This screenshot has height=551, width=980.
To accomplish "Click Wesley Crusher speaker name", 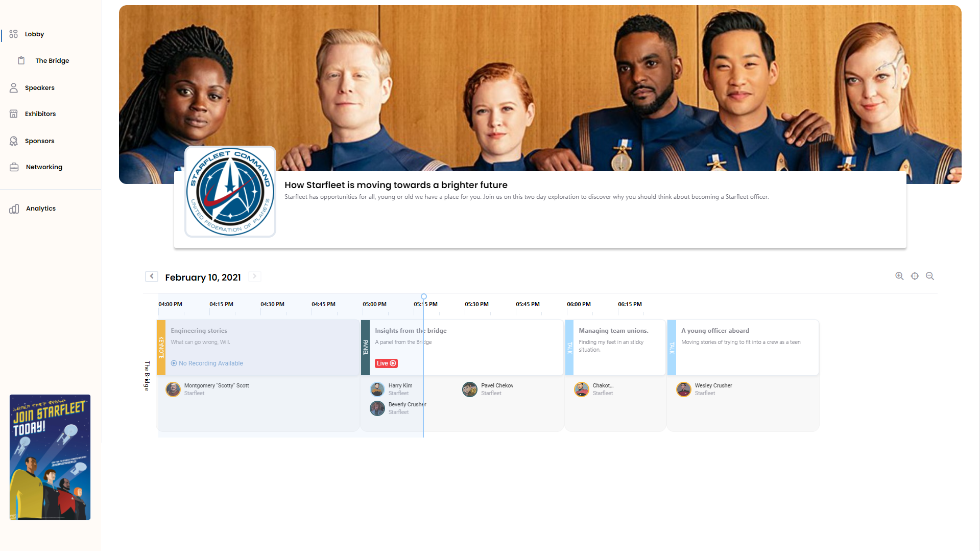I will [x=713, y=385].
